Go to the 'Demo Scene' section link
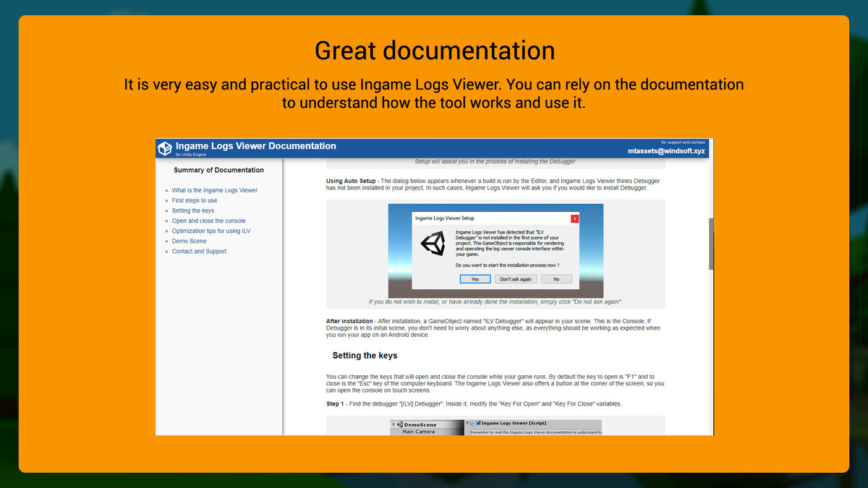The height and width of the screenshot is (488, 868). click(x=190, y=241)
